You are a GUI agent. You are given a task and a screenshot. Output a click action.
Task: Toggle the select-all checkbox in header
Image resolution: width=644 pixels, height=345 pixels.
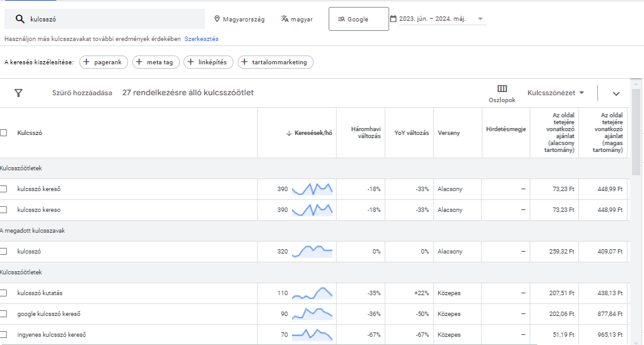[x=4, y=133]
